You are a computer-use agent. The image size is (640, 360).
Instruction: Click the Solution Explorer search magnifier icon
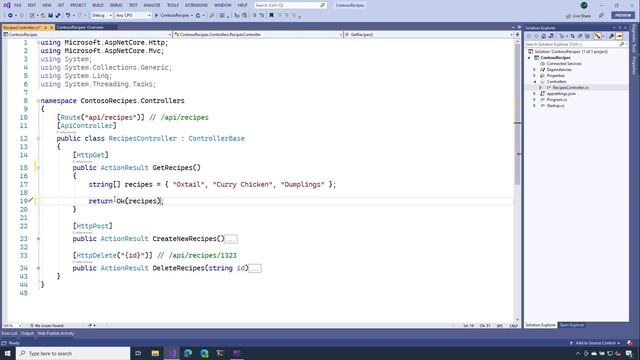pyautogui.click(x=622, y=44)
